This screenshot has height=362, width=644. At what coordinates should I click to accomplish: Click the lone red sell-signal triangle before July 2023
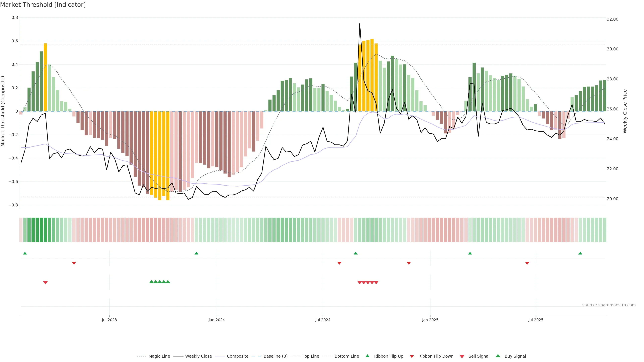(45, 283)
